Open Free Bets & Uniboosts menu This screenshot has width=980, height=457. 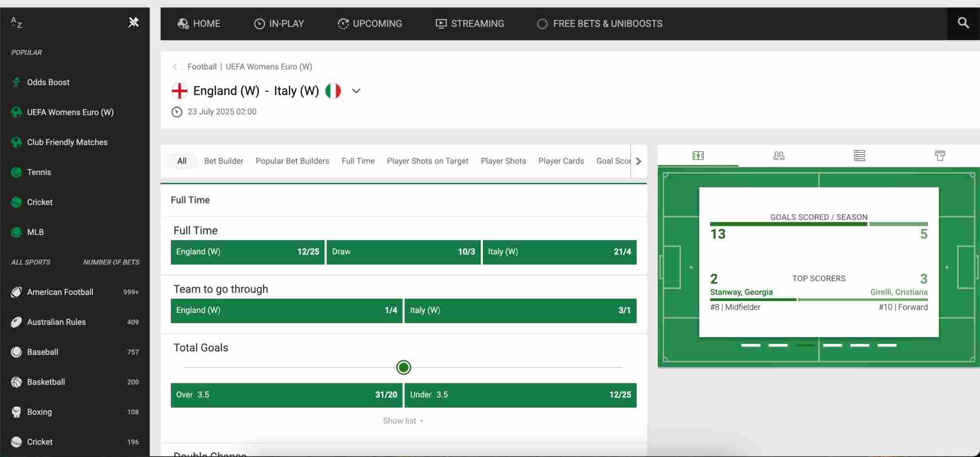(600, 23)
